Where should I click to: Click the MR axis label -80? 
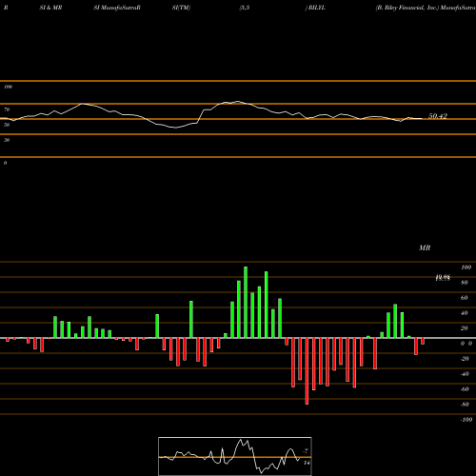pyautogui.click(x=465, y=405)
